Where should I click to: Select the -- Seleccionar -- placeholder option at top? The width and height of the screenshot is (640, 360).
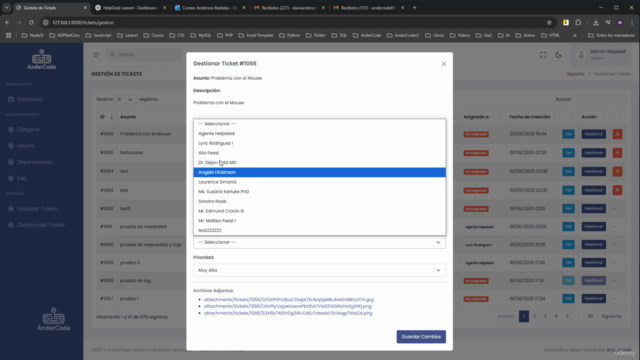(x=319, y=124)
